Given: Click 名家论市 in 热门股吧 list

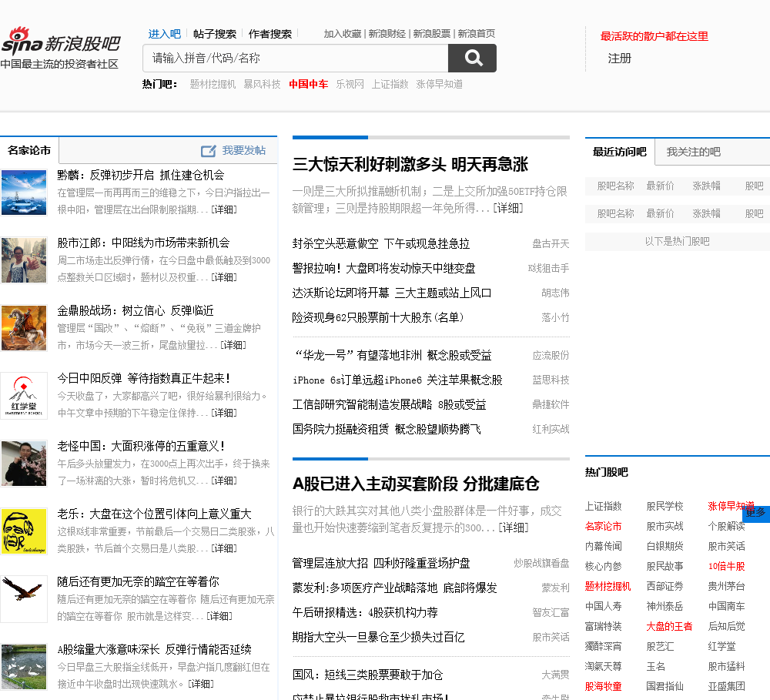Looking at the screenshot, I should pyautogui.click(x=604, y=527).
